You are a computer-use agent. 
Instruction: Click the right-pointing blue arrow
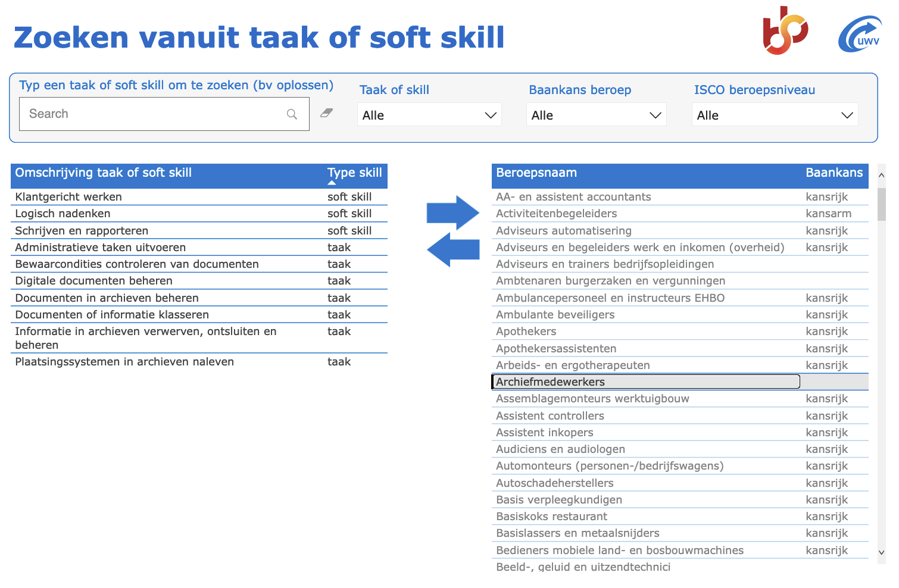coord(453,212)
